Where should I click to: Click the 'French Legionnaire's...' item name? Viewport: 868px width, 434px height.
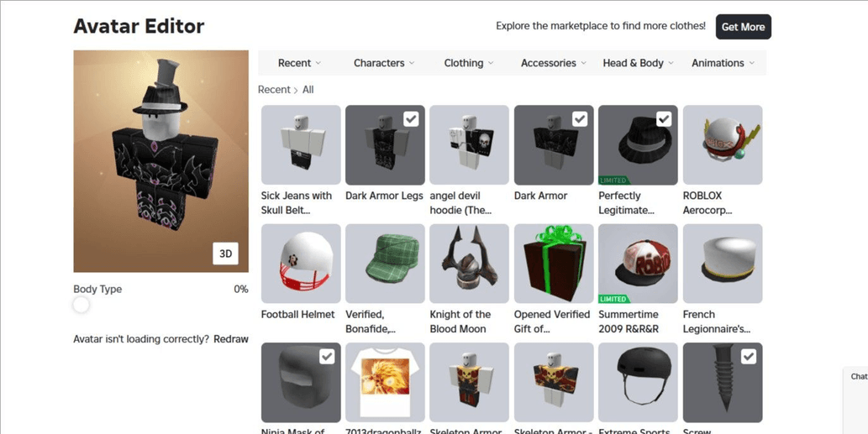[716, 322]
